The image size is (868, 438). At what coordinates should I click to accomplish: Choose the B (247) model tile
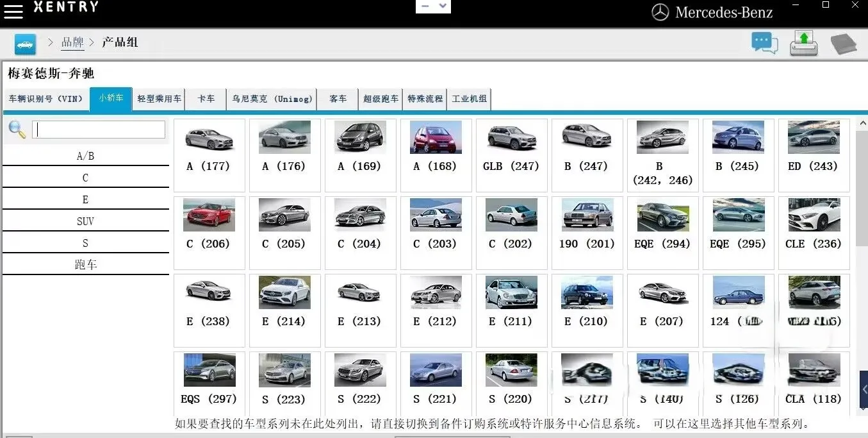pyautogui.click(x=587, y=155)
